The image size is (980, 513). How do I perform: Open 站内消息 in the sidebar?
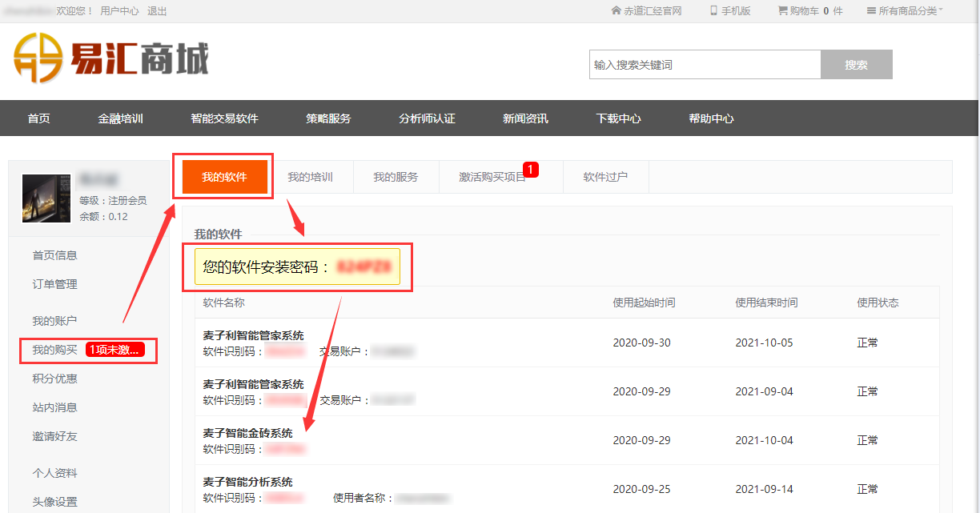pos(55,407)
